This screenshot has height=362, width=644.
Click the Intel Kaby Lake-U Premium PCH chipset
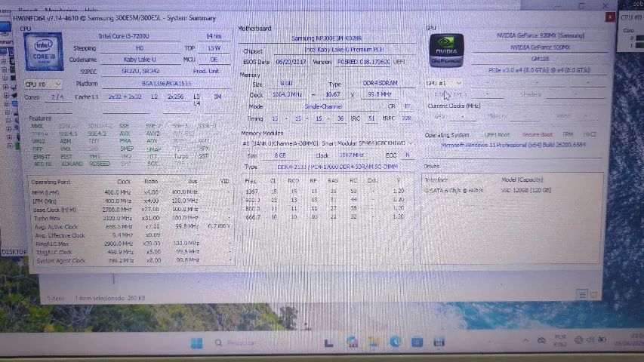344,50
